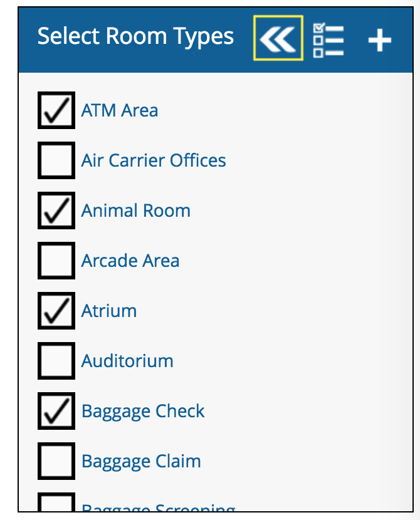Tick the Arcade Area checkbox
This screenshot has width=420, height=520.
click(x=56, y=261)
